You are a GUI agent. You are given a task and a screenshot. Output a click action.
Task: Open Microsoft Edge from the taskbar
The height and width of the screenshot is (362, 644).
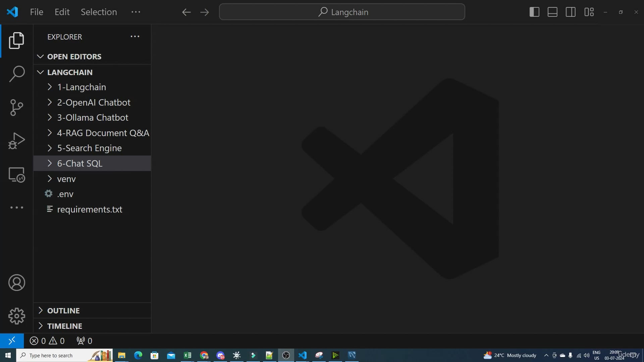coord(138,355)
